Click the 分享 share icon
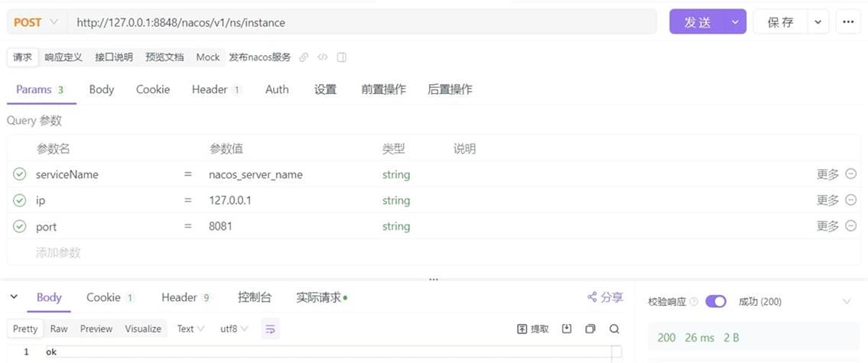 [x=605, y=297]
